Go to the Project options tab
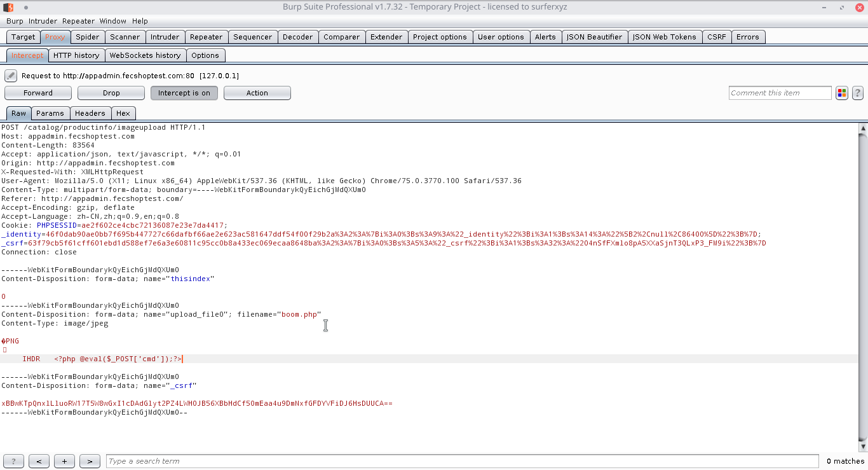The image size is (868, 470). (x=440, y=37)
